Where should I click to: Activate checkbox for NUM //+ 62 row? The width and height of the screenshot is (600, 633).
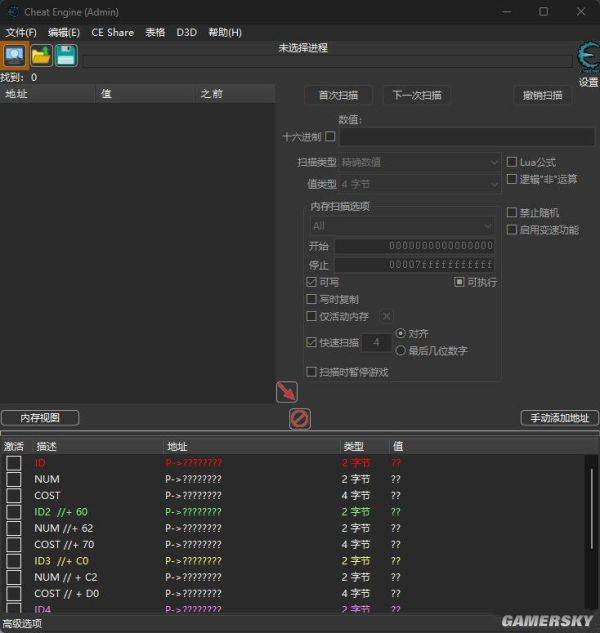point(14,528)
